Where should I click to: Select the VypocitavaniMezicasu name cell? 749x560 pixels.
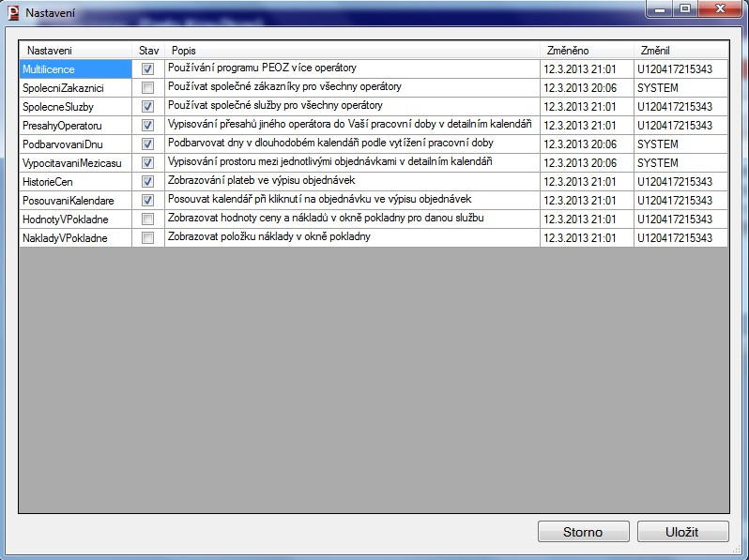pyautogui.click(x=75, y=163)
